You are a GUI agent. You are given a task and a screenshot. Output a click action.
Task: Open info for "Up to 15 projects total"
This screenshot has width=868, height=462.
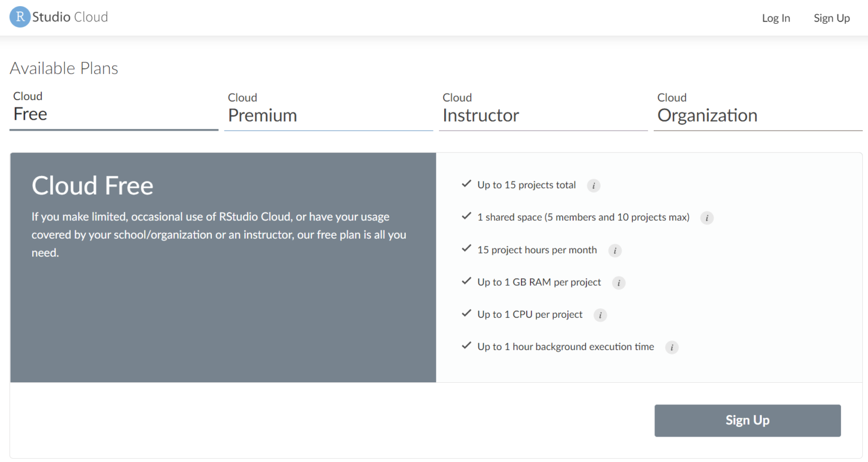(x=593, y=185)
